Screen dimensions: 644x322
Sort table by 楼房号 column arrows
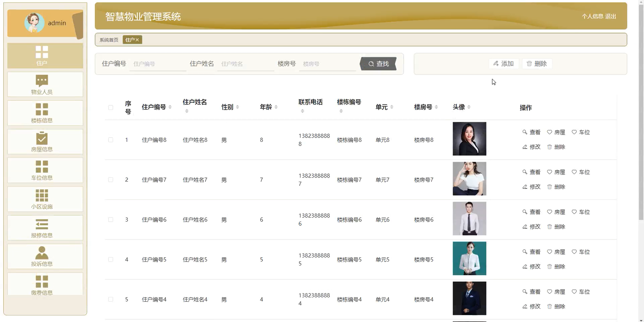(436, 107)
